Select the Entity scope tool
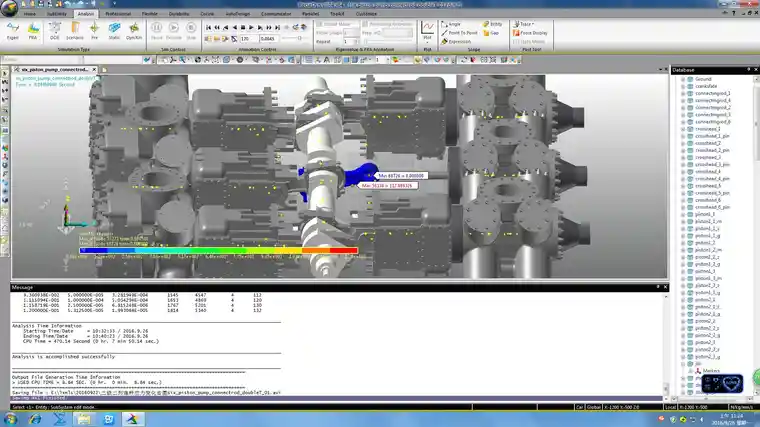 click(x=492, y=24)
